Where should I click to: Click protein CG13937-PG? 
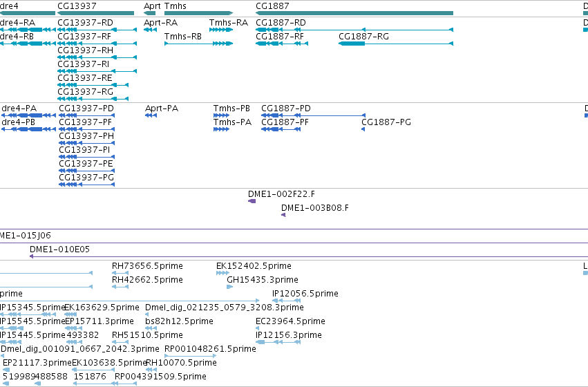87,185
